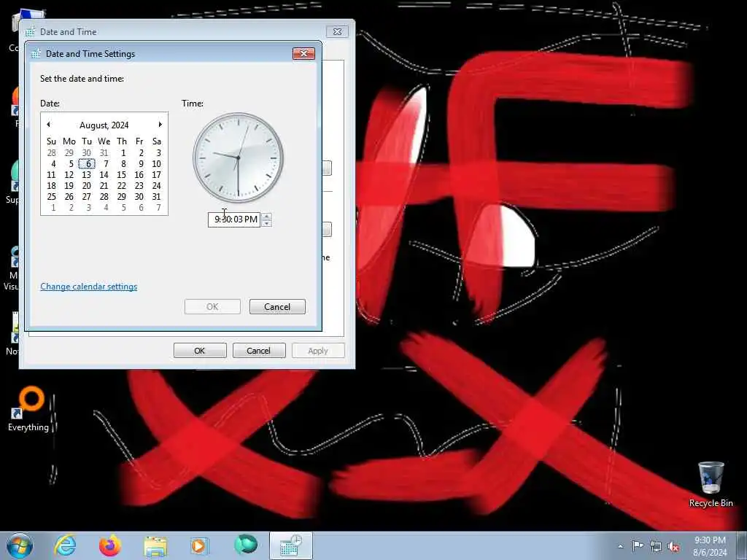Image resolution: width=747 pixels, height=560 pixels.
Task: Open the taskbar clock showing 9:30 PM
Action: tap(710, 546)
